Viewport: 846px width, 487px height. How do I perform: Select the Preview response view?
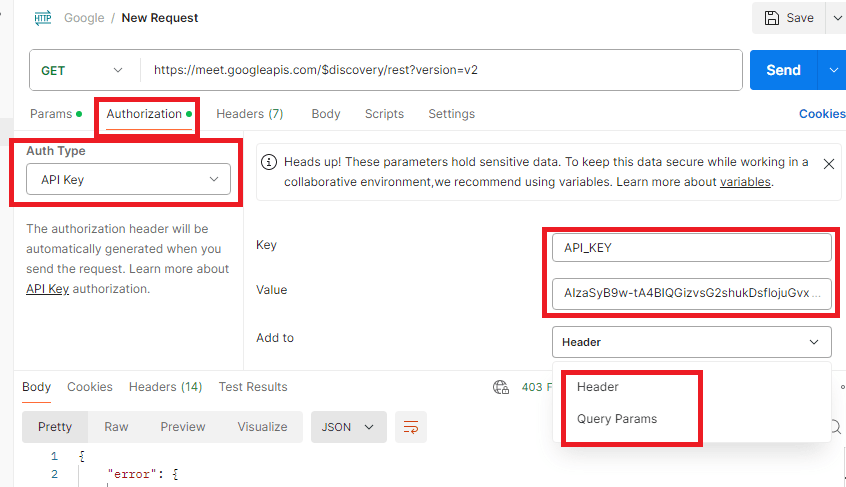click(182, 427)
